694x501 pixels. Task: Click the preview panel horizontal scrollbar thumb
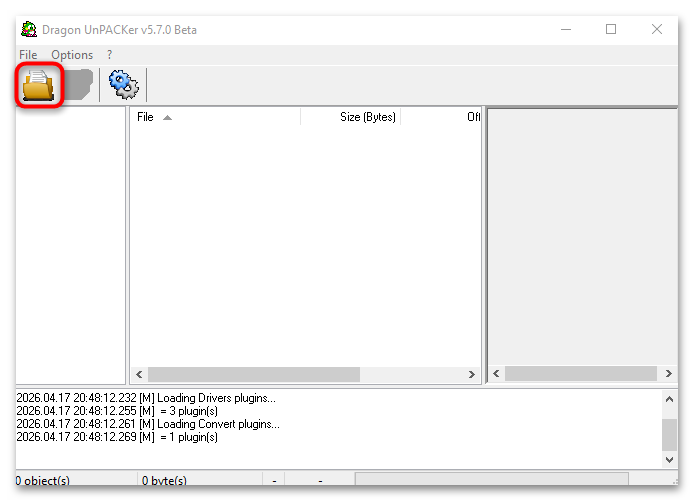pos(581,374)
